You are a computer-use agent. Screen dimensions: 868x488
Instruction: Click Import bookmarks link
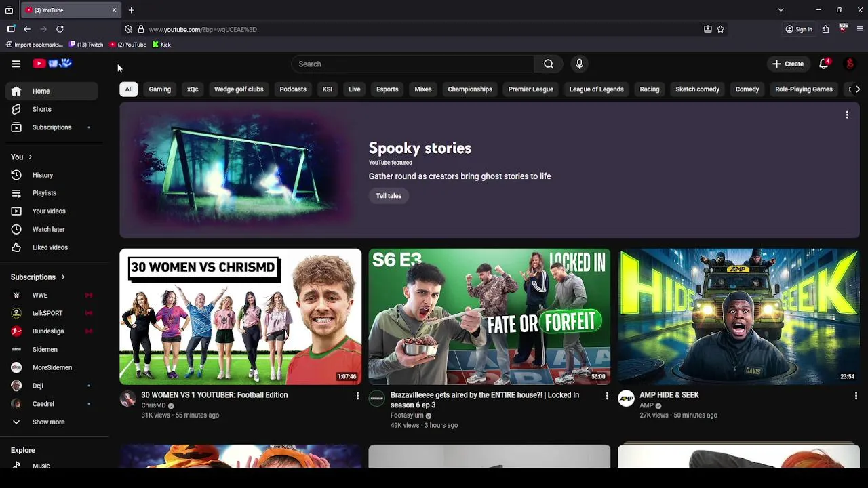click(x=35, y=45)
